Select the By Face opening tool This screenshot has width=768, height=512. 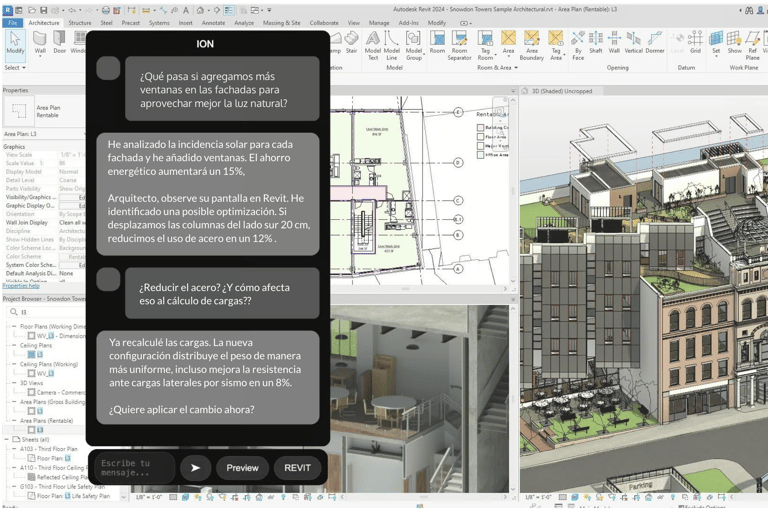[578, 45]
